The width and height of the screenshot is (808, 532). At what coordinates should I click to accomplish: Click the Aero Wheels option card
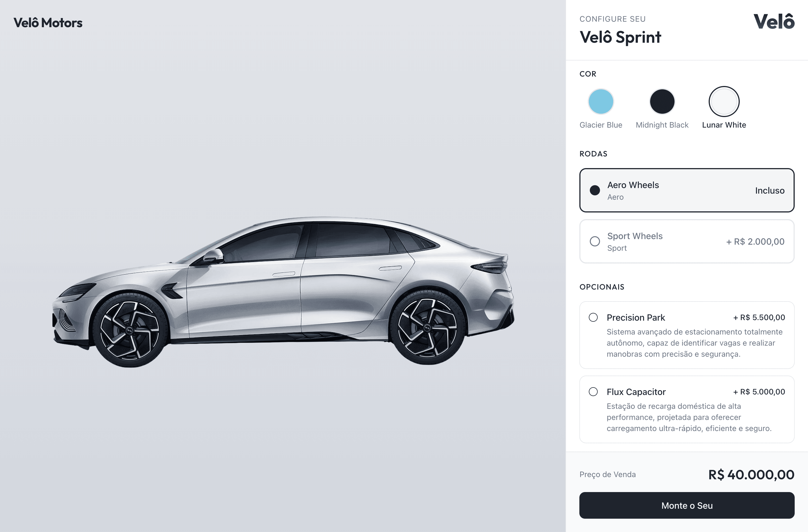click(687, 190)
